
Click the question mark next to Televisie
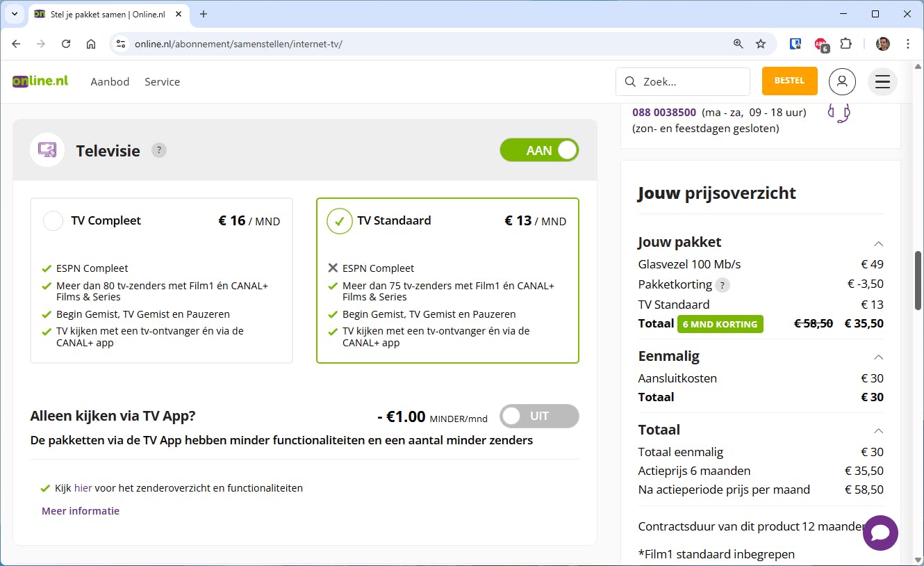158,149
